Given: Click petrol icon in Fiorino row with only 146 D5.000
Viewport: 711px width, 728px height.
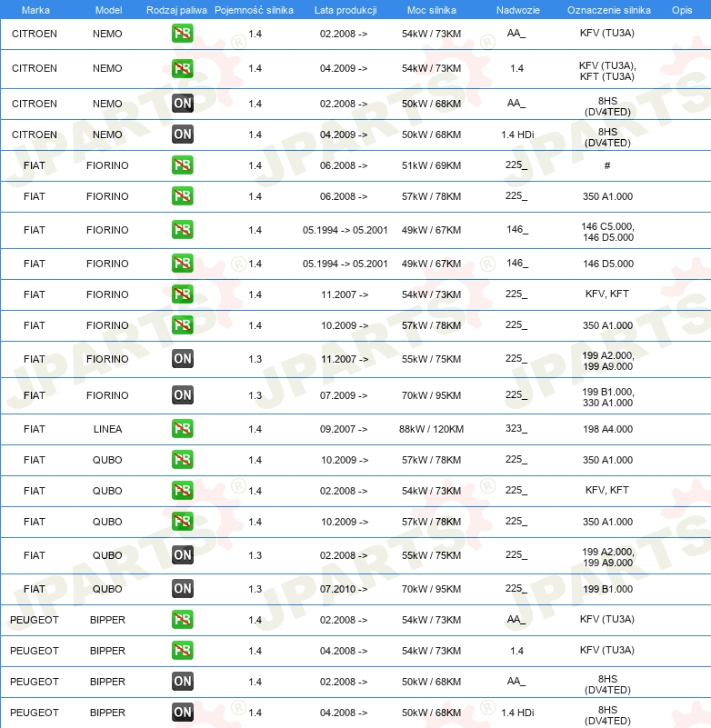Looking at the screenshot, I should tap(182, 264).
